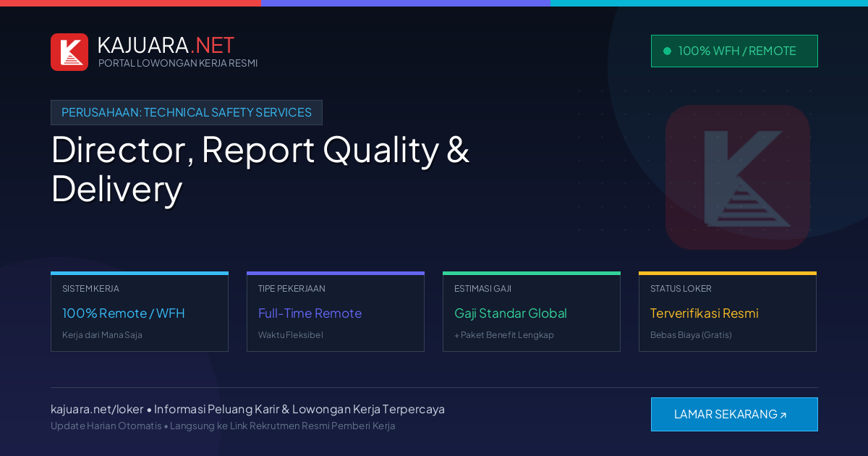This screenshot has height=456, width=868.
Task: Click the Bebas Biaya (Gratis) text
Action: click(691, 335)
